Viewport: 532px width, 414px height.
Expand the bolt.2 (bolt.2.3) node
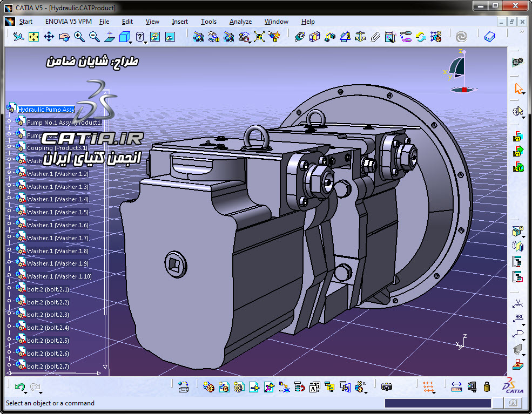pos(10,314)
